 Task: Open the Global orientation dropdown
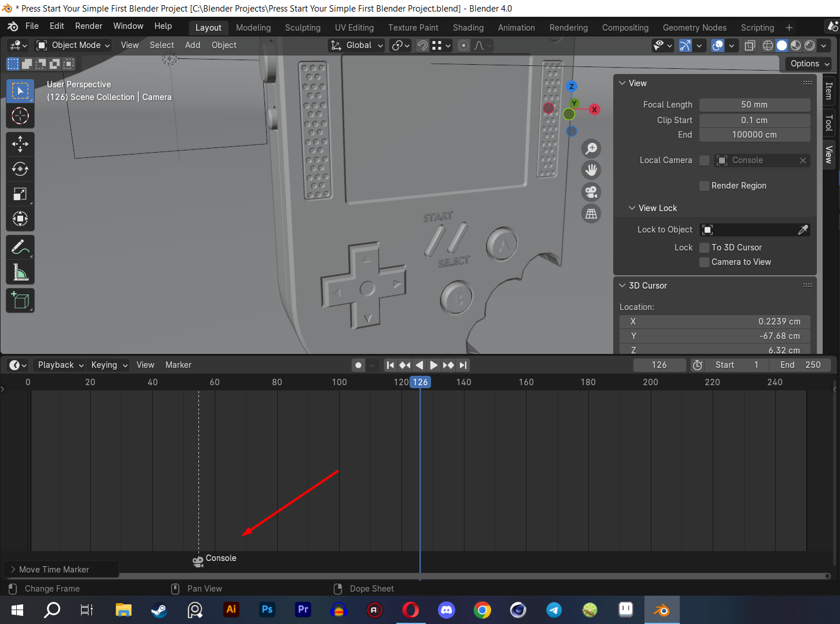tap(356, 45)
